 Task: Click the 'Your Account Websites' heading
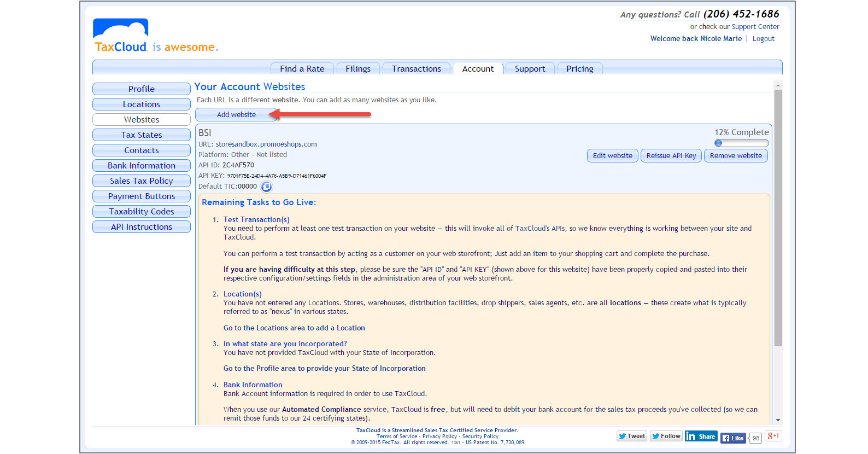pos(250,86)
